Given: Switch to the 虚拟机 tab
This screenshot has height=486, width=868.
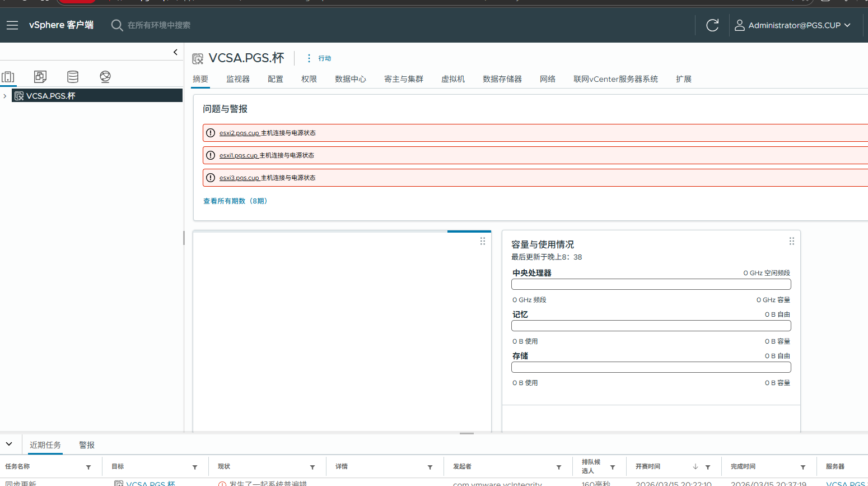Looking at the screenshot, I should click(453, 79).
